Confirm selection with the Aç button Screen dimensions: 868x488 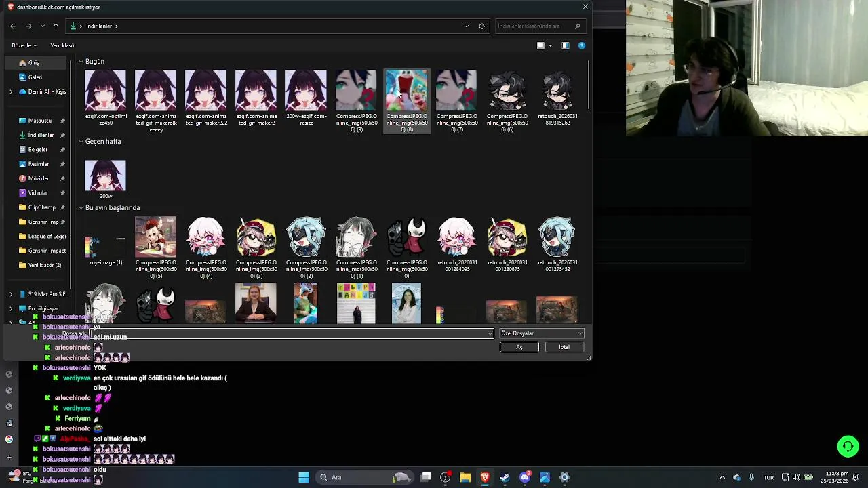(x=519, y=347)
